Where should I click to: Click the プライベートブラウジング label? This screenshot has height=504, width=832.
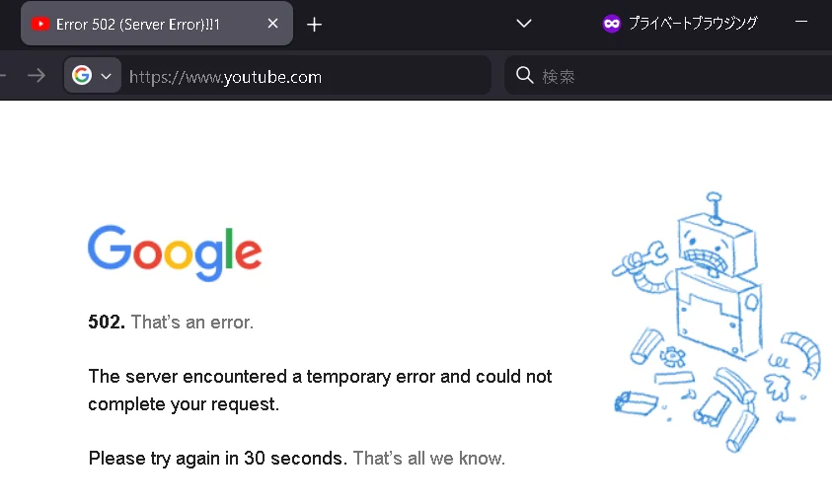[x=693, y=24]
